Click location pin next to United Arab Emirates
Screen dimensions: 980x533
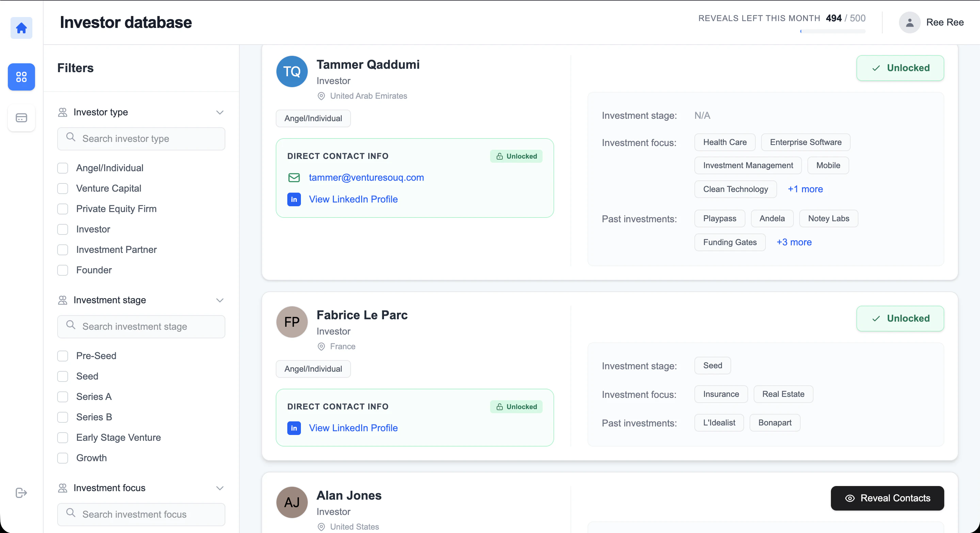coord(321,96)
